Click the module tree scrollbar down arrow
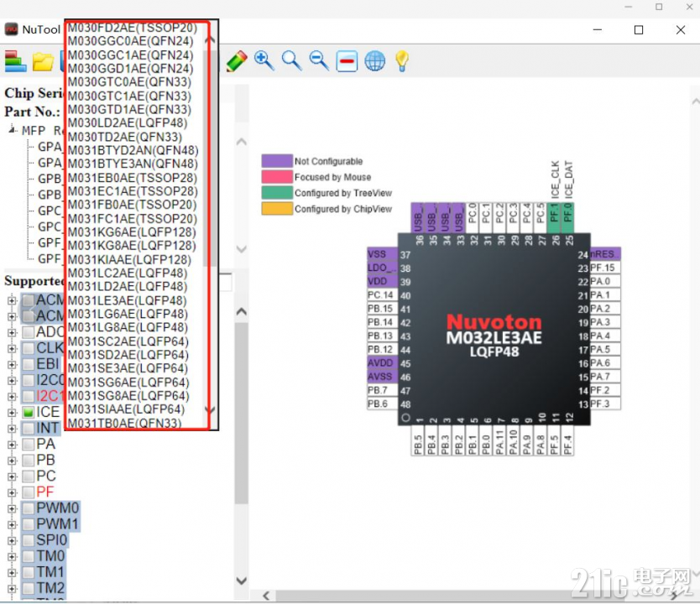Screen dimensions: 700x604 pyautogui.click(x=242, y=581)
